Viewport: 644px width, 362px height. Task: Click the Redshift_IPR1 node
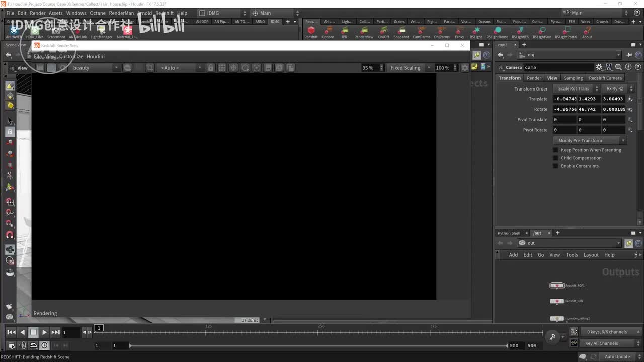[x=556, y=301]
